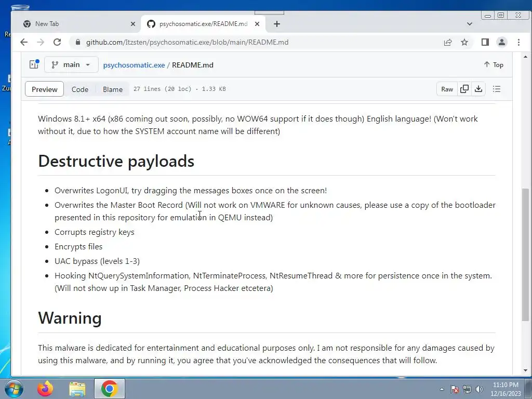Click the 'Corrupts registry keys' bullet

click(95, 232)
